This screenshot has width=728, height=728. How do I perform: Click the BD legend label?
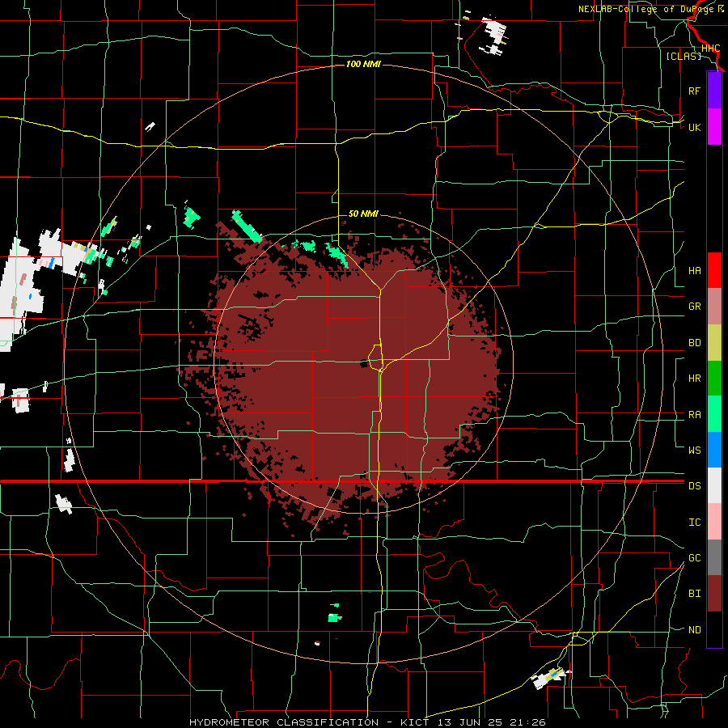click(694, 343)
